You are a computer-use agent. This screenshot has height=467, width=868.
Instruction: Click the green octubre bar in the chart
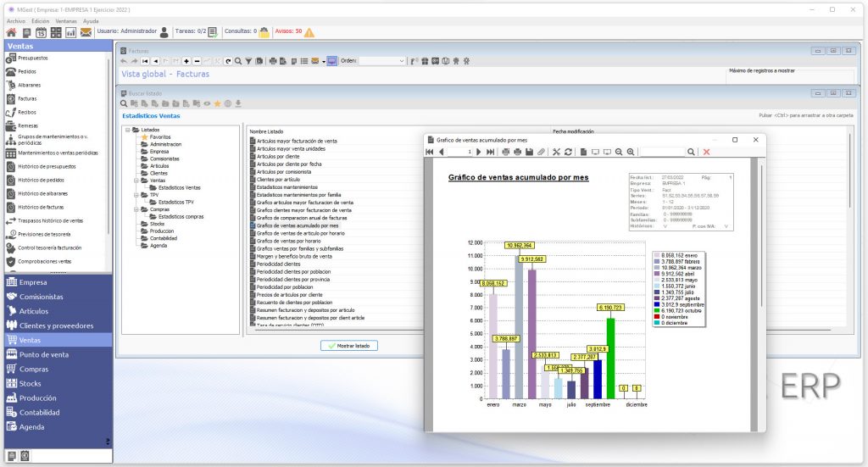pos(610,358)
